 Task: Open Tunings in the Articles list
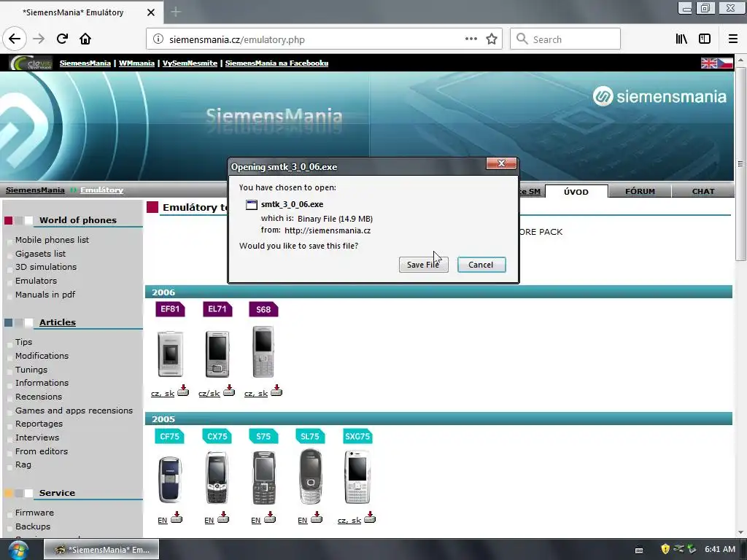coord(31,370)
